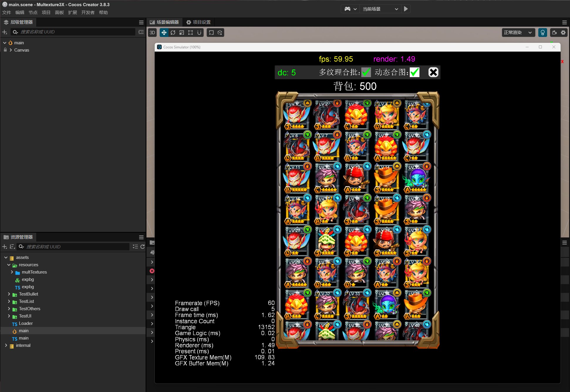Toggle the 3D view mode button

[152, 33]
